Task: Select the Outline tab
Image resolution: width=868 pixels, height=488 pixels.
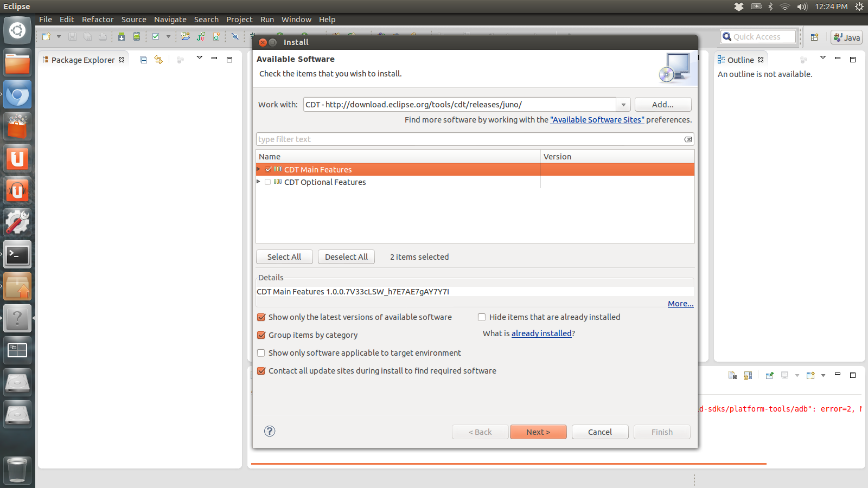Action: (740, 60)
